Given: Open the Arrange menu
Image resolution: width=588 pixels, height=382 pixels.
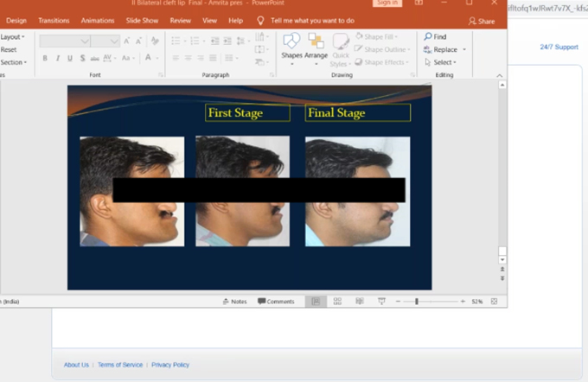Looking at the screenshot, I should [316, 48].
